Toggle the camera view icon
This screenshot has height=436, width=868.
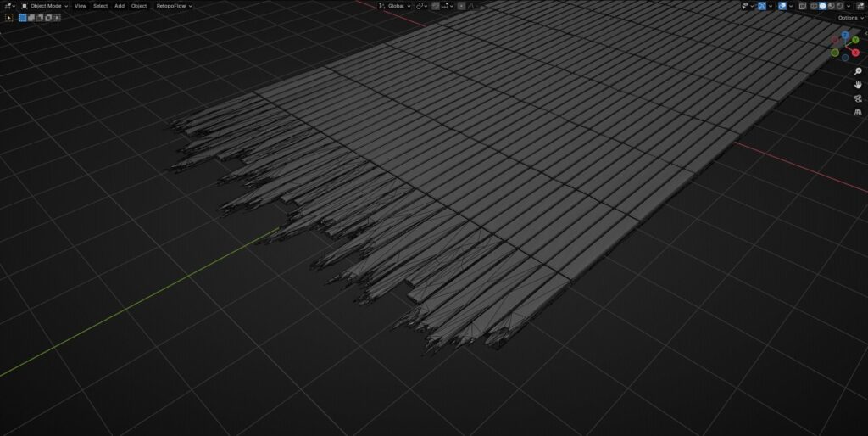858,98
